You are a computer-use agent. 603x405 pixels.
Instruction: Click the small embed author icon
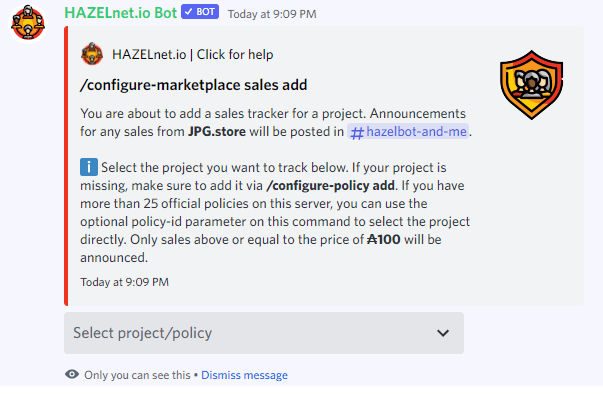point(92,54)
